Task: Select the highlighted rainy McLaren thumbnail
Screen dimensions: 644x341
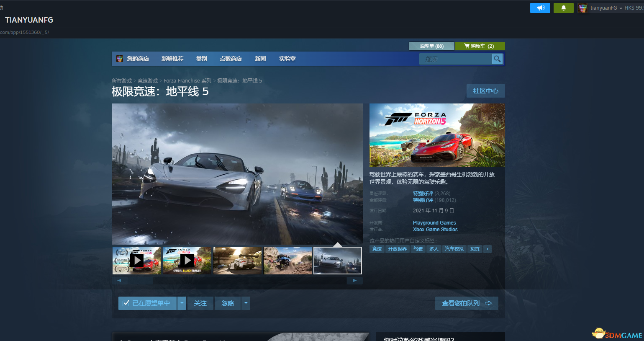Action: (338, 261)
